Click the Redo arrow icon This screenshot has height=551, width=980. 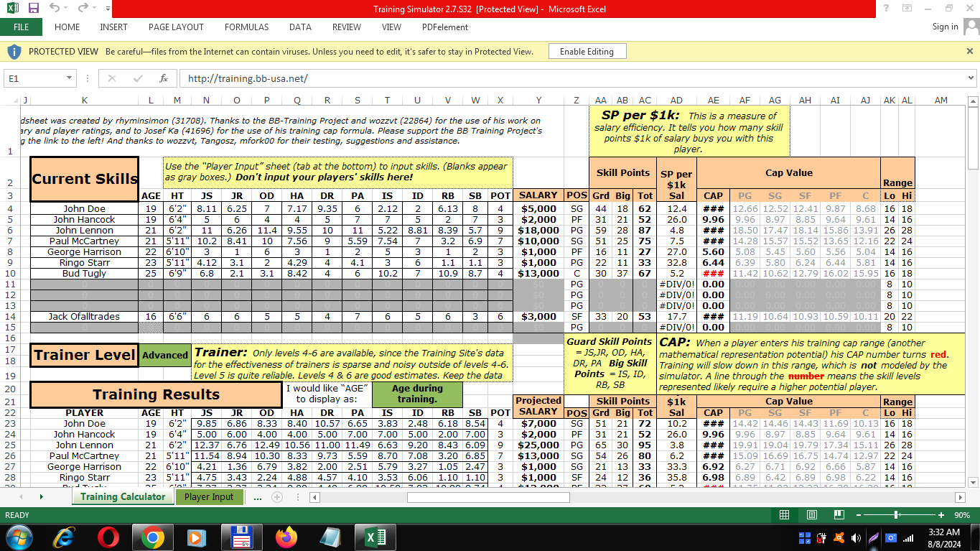(x=83, y=9)
